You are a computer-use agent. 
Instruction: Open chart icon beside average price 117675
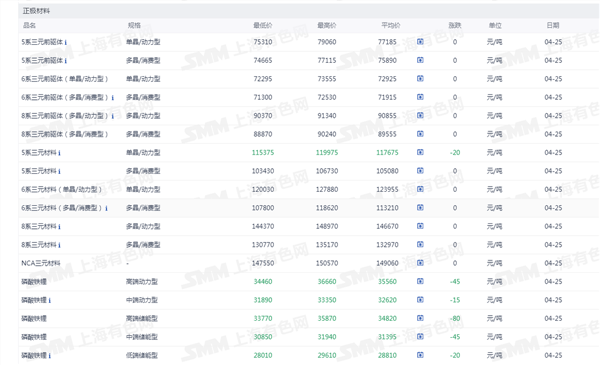420,152
